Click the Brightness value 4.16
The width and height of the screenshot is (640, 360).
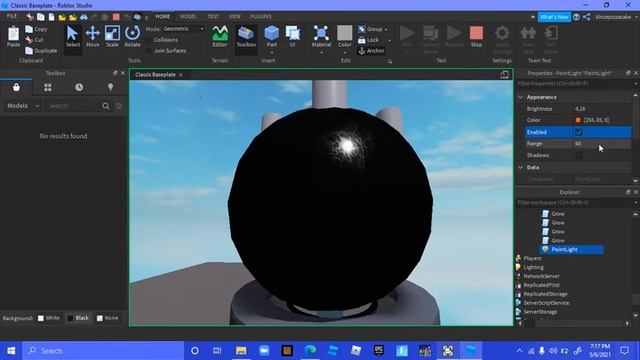580,109
